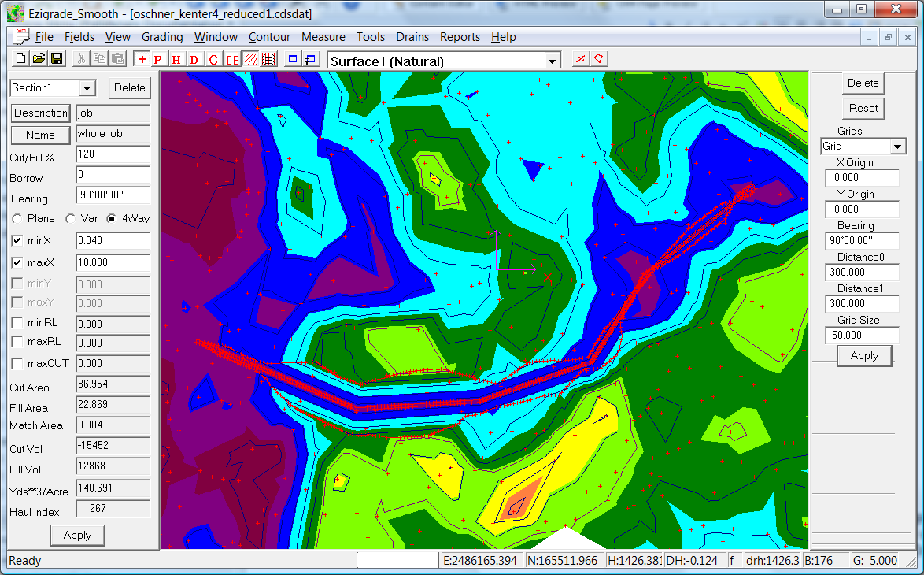924x575 pixels.
Task: Save the file with floppy disk icon
Action: tap(56, 59)
